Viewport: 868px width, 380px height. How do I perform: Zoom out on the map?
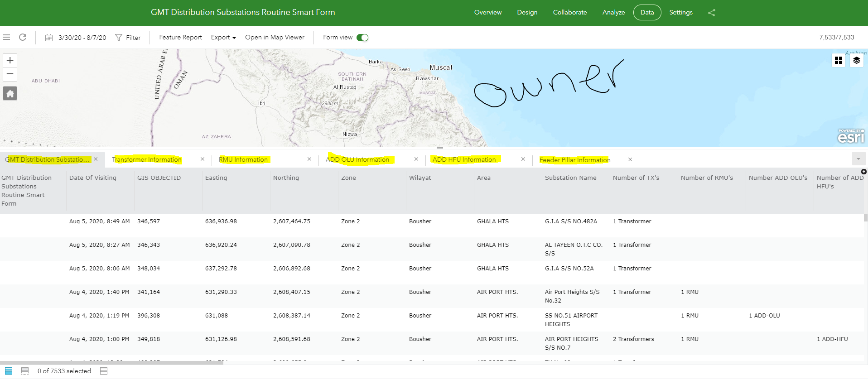click(10, 74)
